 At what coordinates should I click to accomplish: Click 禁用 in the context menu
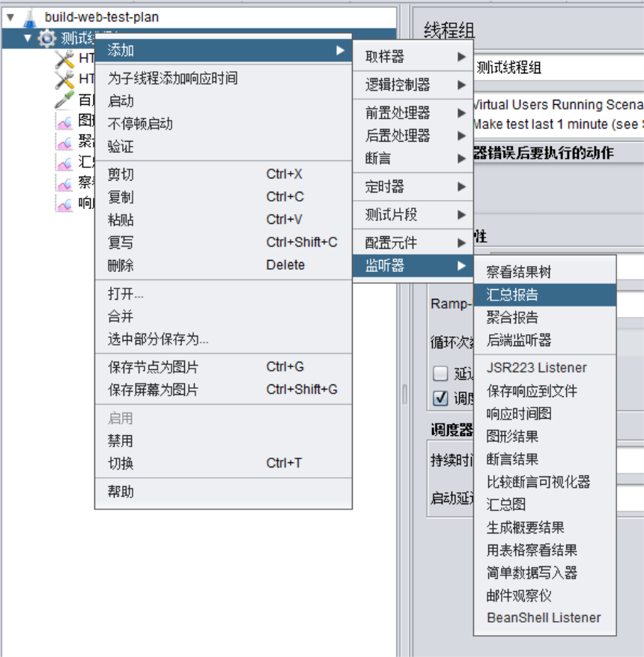121,441
